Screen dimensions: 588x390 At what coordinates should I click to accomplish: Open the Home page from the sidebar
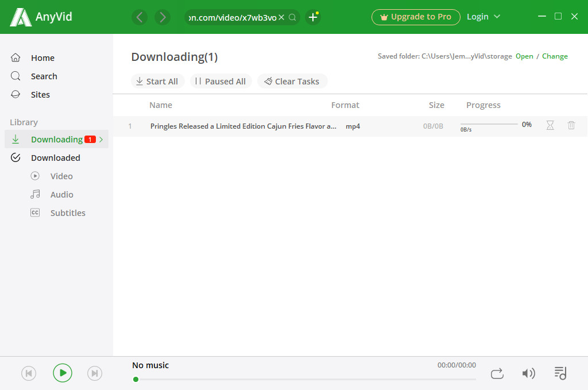point(42,58)
